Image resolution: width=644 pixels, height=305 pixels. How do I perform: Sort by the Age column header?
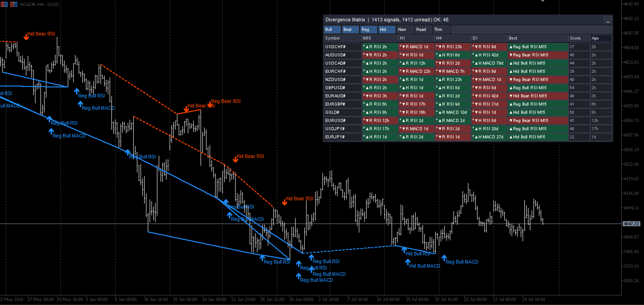[601, 38]
